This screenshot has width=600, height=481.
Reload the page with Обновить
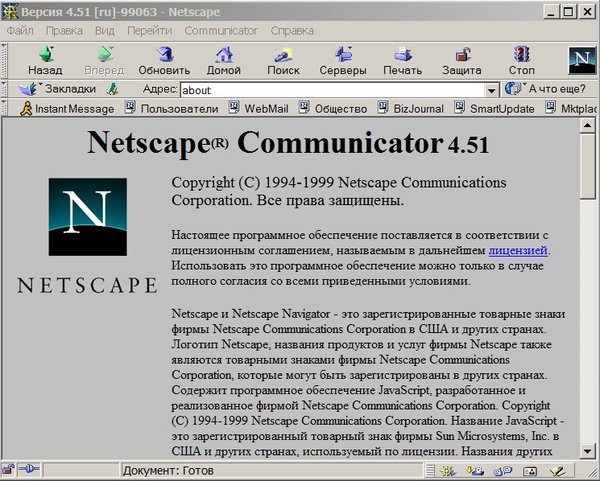pos(164,60)
